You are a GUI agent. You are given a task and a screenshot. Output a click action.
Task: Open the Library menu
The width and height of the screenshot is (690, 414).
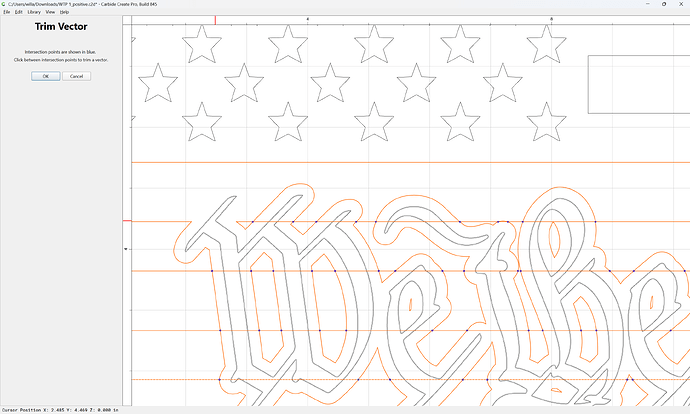[x=34, y=12]
